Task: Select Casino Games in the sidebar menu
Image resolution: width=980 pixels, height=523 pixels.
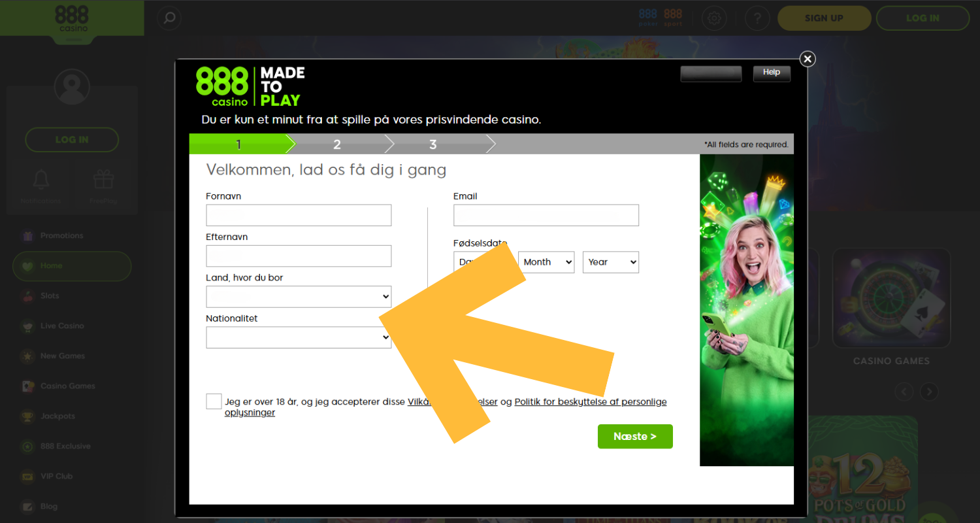Action: click(68, 386)
